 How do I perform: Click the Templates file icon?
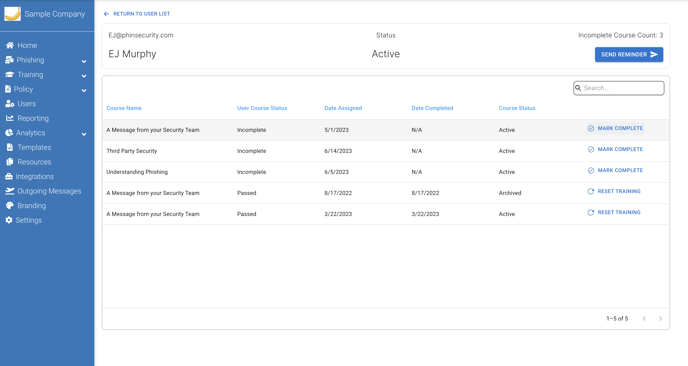click(x=10, y=147)
